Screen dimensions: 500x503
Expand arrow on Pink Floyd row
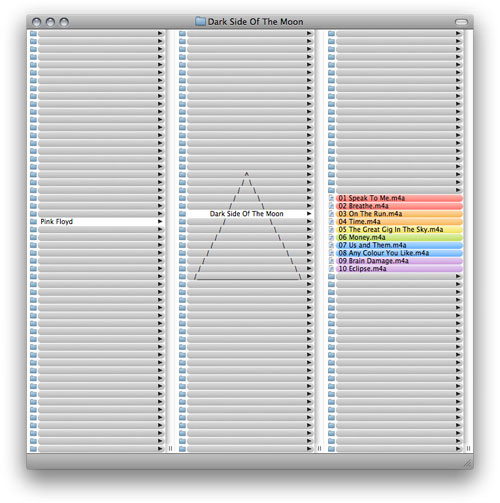pyautogui.click(x=160, y=222)
